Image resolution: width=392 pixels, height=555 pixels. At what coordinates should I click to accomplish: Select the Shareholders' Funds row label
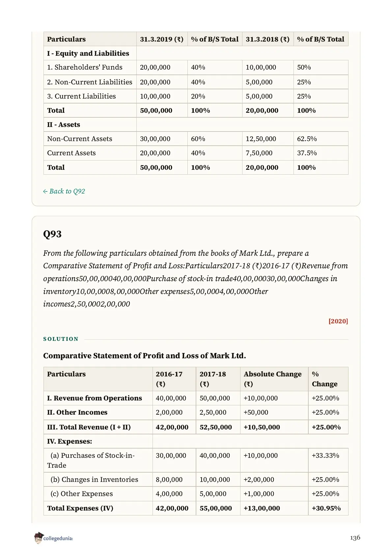(85, 67)
